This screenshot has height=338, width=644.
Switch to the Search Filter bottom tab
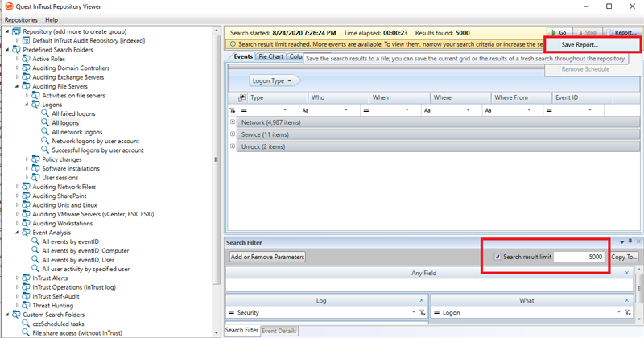(x=242, y=330)
